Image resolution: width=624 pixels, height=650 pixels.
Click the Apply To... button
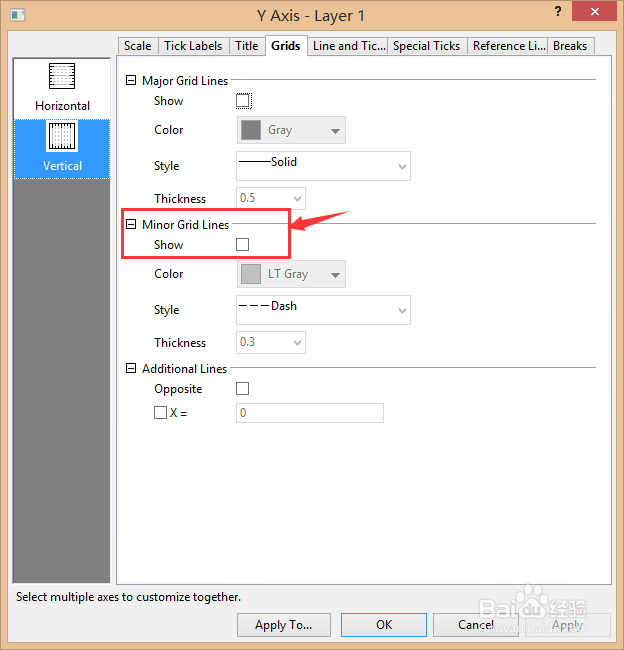coord(284,625)
